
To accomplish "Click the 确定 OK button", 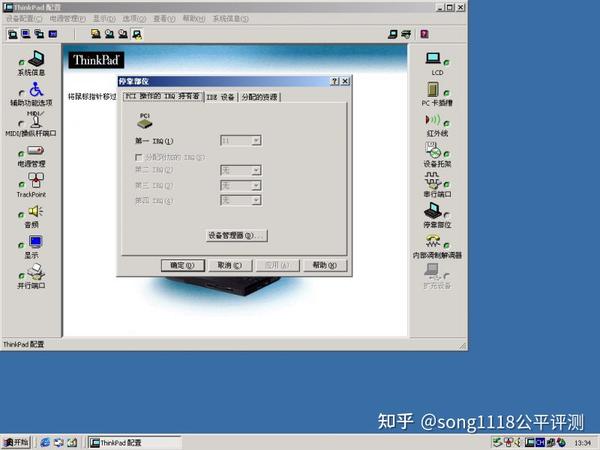I will 183,265.
